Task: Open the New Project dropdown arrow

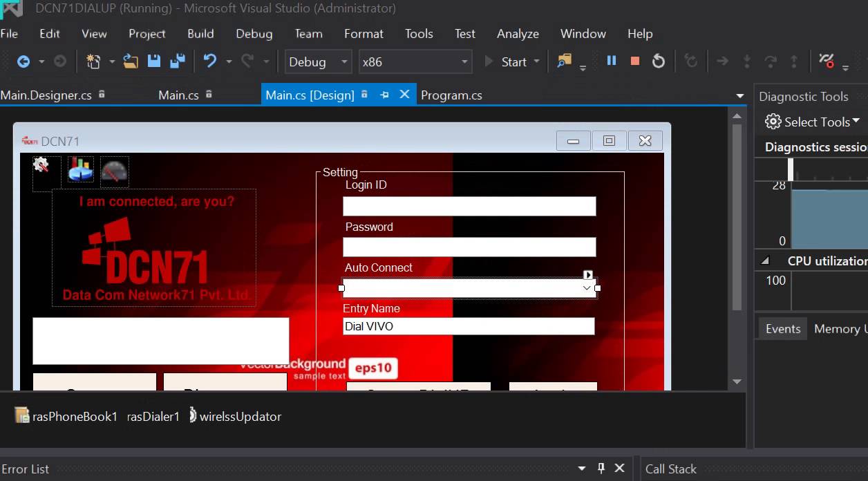Action: click(x=112, y=62)
